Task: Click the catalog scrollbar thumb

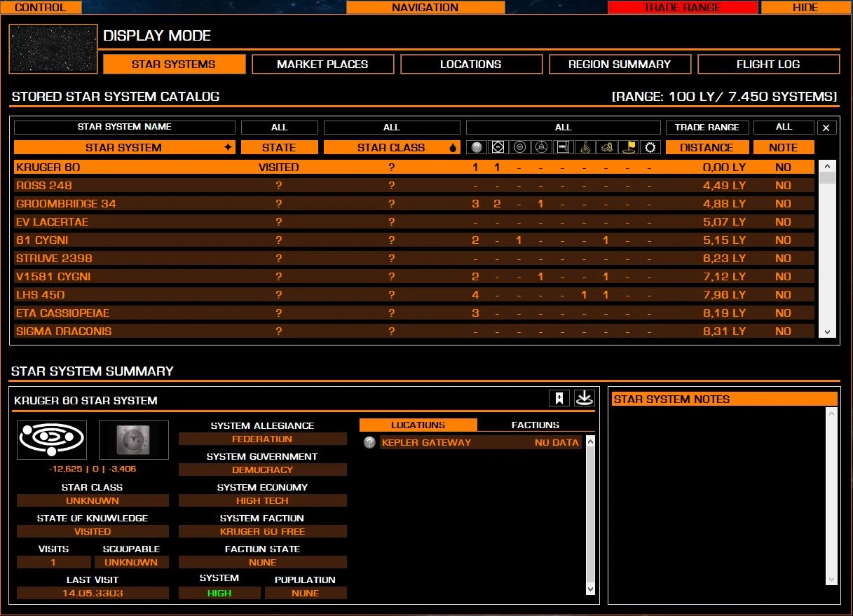Action: coord(828,178)
